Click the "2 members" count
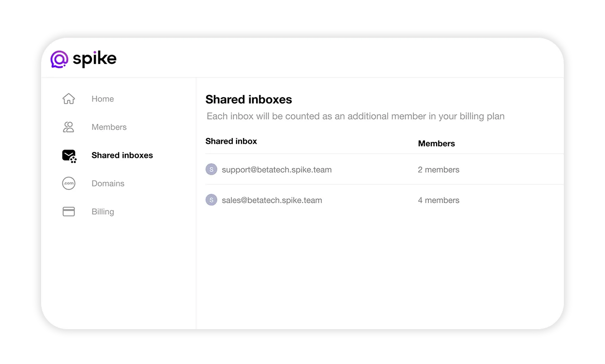This screenshot has width=605, height=364. 439,169
